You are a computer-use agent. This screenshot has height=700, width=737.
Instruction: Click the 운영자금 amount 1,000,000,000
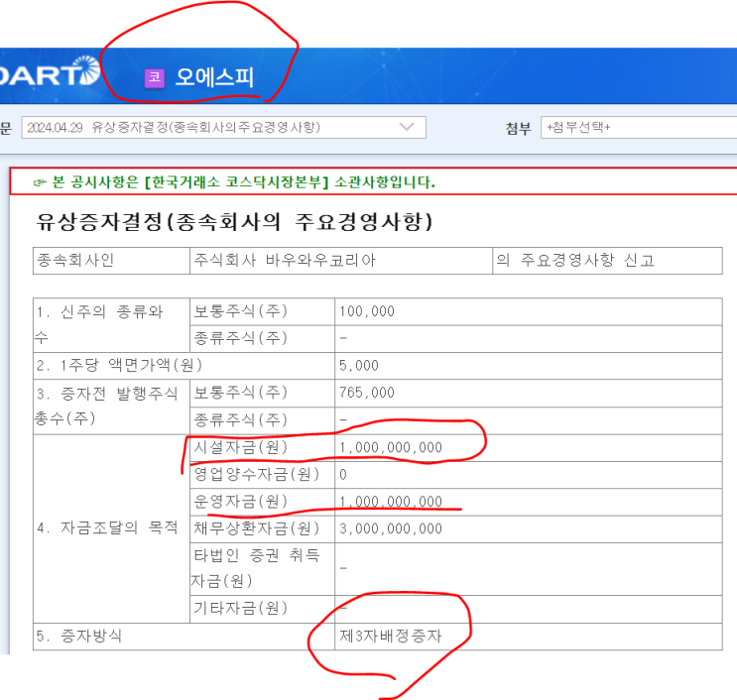391,502
